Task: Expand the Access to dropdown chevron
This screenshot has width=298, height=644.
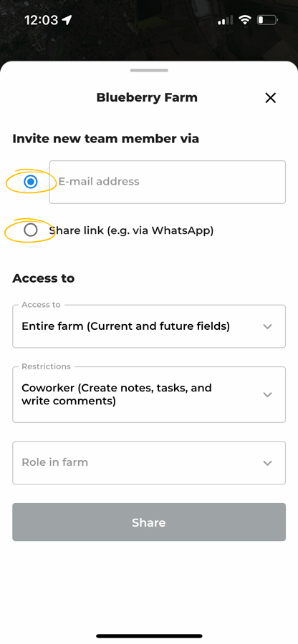Action: [268, 326]
